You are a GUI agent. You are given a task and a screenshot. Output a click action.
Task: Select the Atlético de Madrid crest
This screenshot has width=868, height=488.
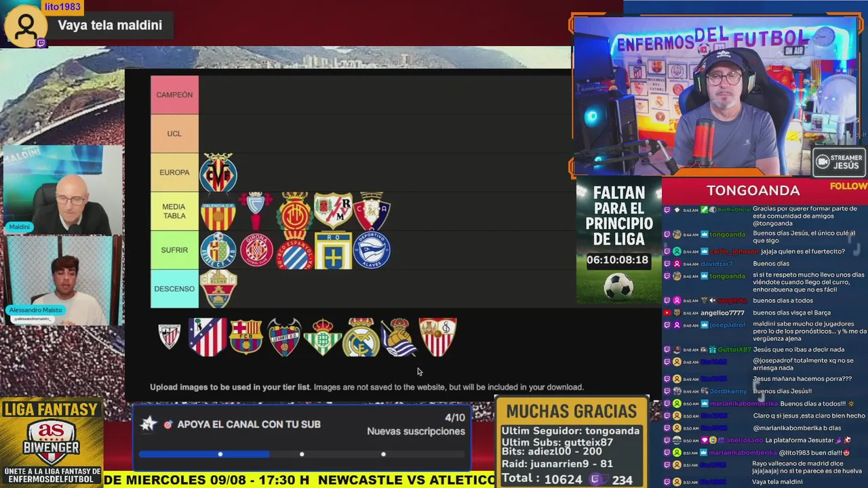click(x=208, y=337)
